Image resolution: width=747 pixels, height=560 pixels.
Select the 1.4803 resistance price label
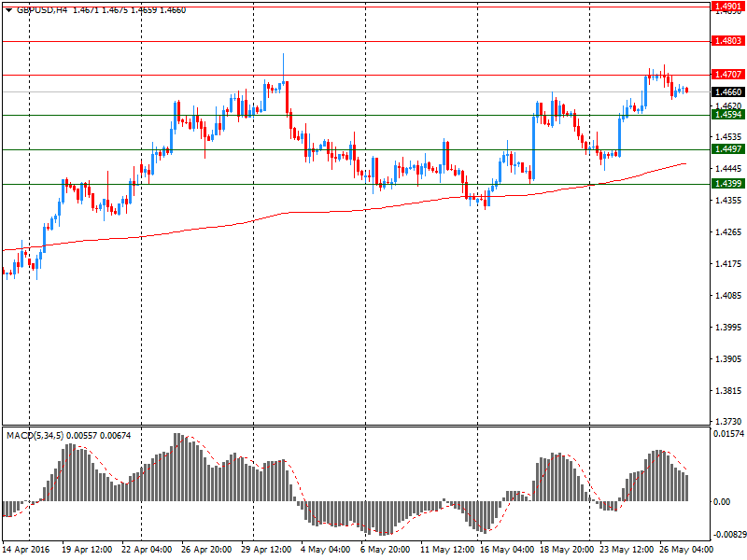(728, 41)
